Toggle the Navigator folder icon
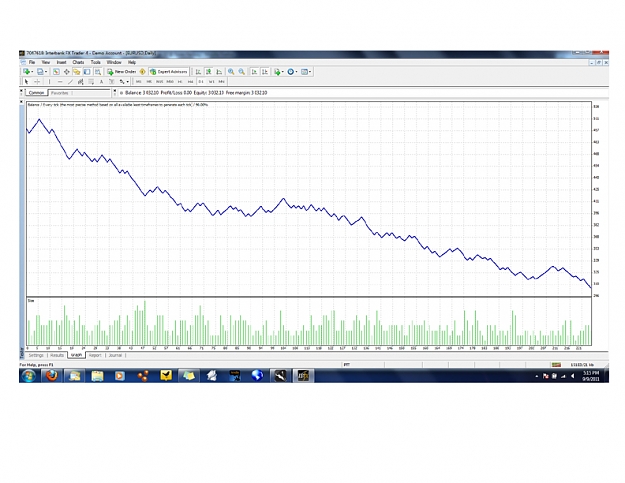Viewport: 625px width, 483px height. [x=77, y=72]
